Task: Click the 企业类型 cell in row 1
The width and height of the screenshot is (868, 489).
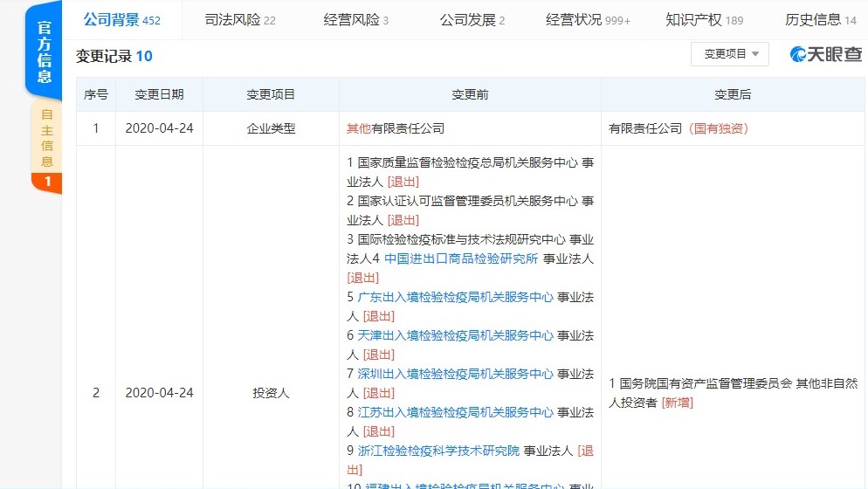Action: click(x=271, y=128)
